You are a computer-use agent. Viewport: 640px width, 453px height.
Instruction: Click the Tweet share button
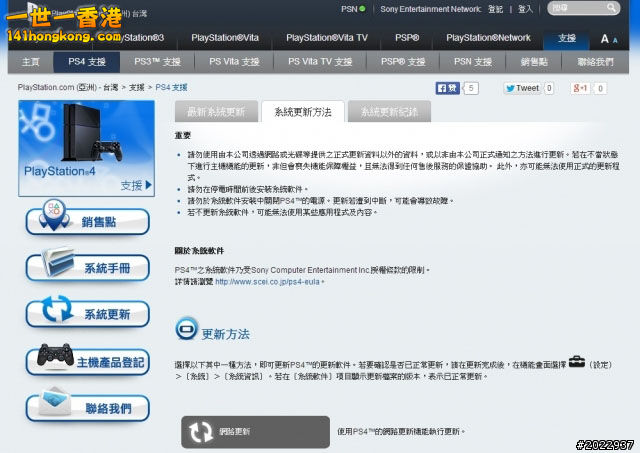point(523,88)
